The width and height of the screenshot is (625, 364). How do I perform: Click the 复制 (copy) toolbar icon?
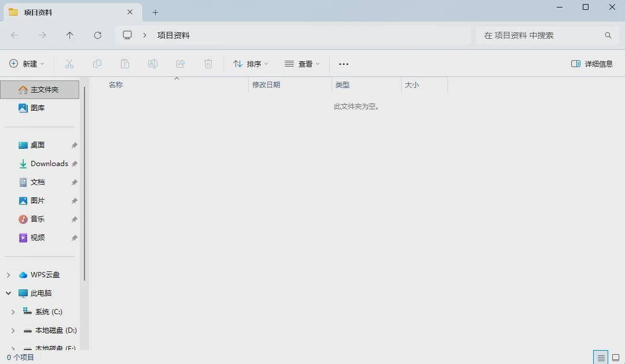pyautogui.click(x=97, y=64)
